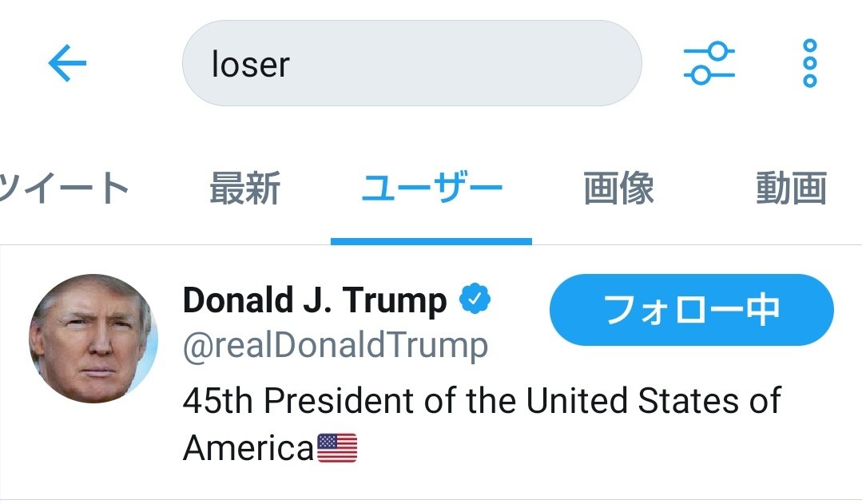Click the blue underline below ユーザー
The width and height of the screenshot is (862, 504).
tap(431, 241)
